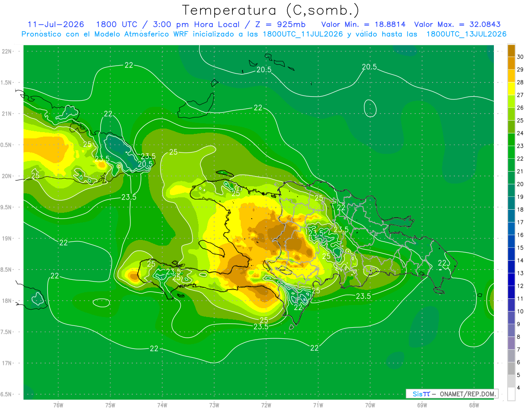Select the white swatch below legend value 4
Viewport: 532px width, 411px height.
click(511, 394)
